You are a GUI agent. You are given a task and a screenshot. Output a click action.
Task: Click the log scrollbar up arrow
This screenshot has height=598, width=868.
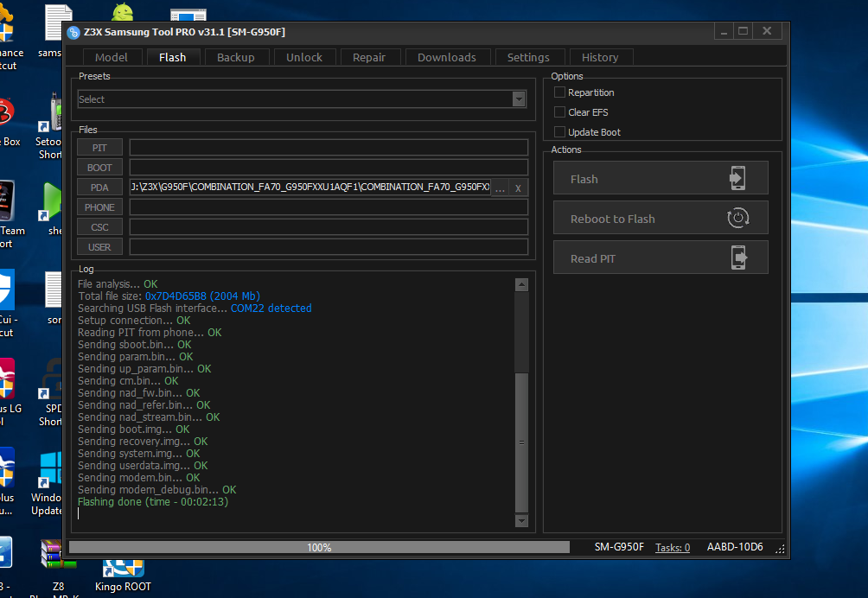click(521, 285)
